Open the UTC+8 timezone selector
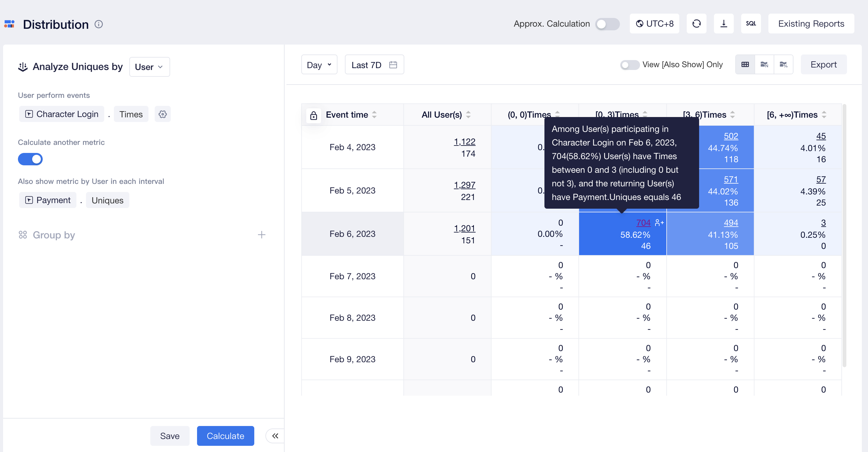Screen dimensions: 868x452 tap(654, 24)
